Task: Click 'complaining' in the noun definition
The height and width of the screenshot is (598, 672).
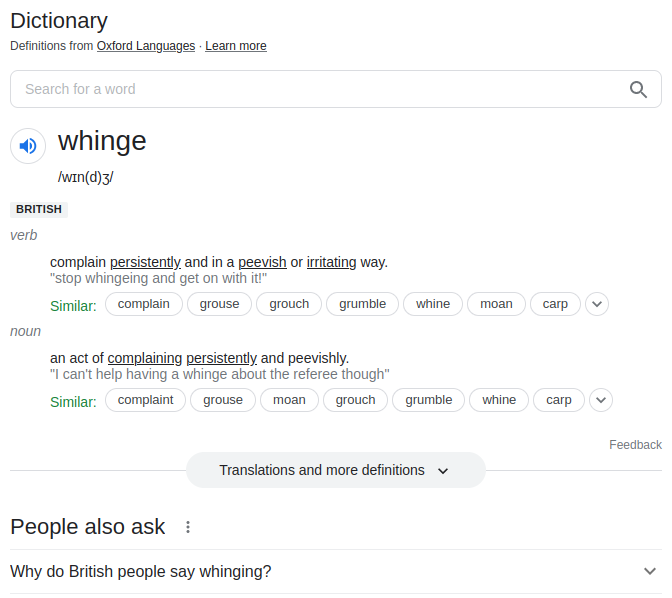Action: click(145, 358)
